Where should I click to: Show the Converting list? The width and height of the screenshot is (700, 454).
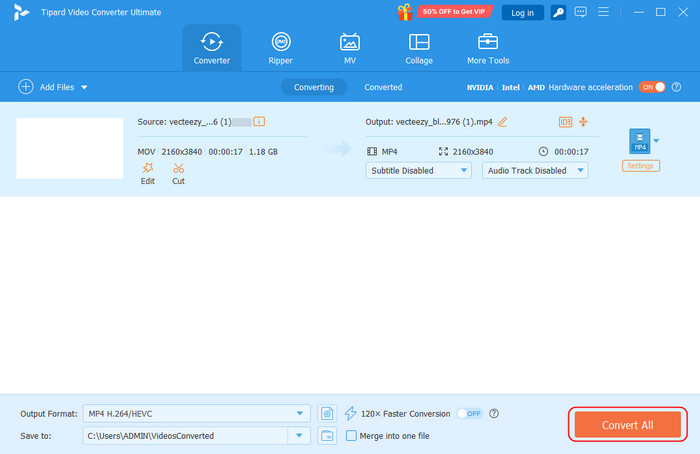click(314, 87)
